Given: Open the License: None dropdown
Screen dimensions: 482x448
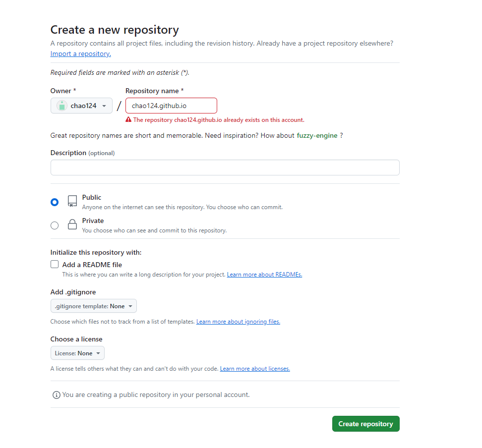Looking at the screenshot, I should [x=77, y=353].
